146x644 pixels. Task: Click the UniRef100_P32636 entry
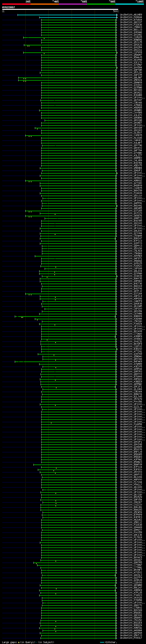[x=131, y=25]
